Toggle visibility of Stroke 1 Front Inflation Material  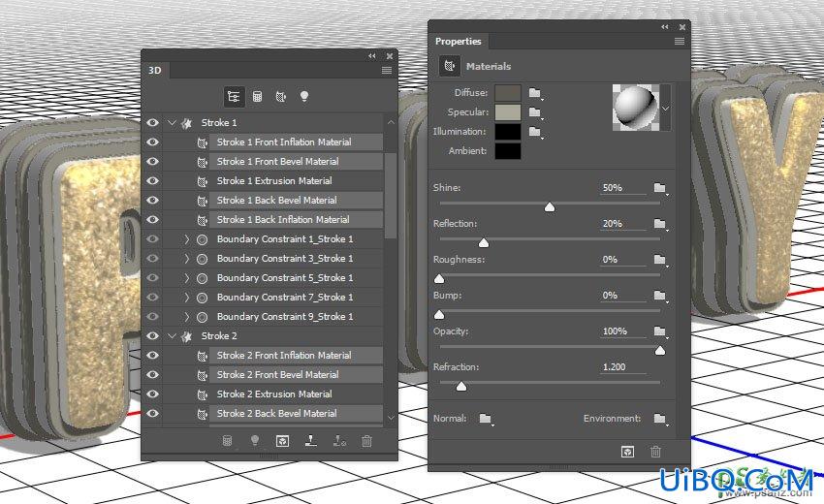click(152, 142)
